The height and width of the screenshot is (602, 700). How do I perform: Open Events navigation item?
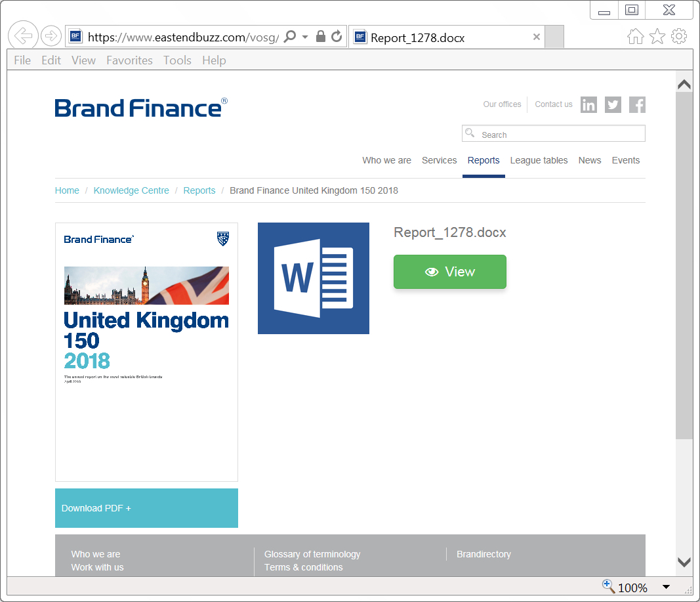tap(625, 160)
